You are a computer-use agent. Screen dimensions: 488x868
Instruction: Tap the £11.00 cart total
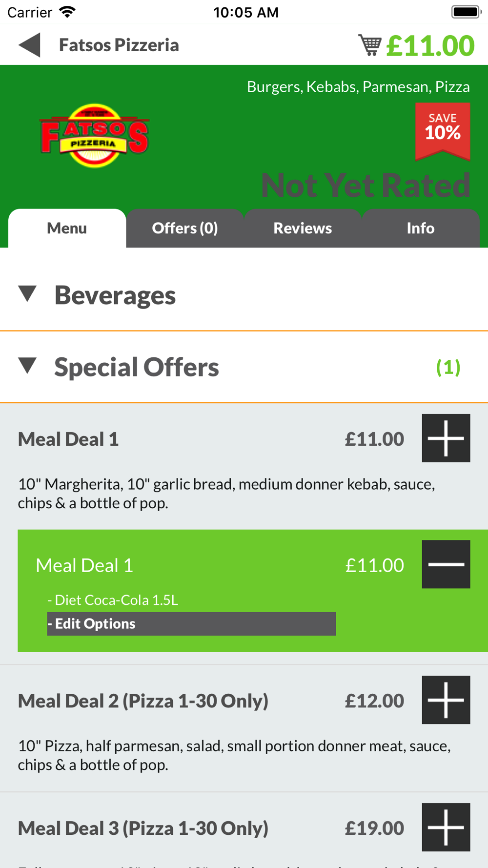[430, 45]
